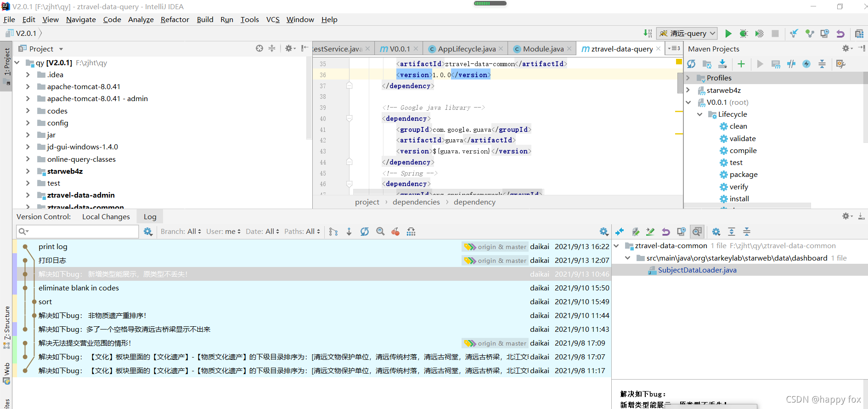Click Edit Source icon in changes pane

tap(650, 232)
